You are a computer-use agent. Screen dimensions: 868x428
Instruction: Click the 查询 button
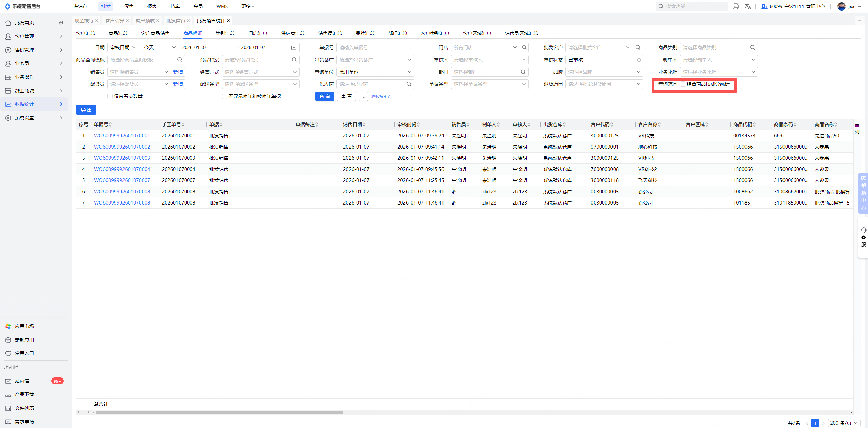(x=324, y=96)
